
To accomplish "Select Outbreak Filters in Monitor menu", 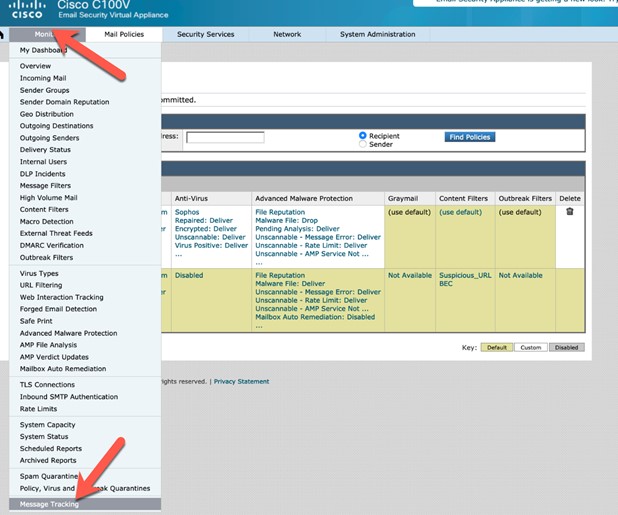I will (x=47, y=257).
